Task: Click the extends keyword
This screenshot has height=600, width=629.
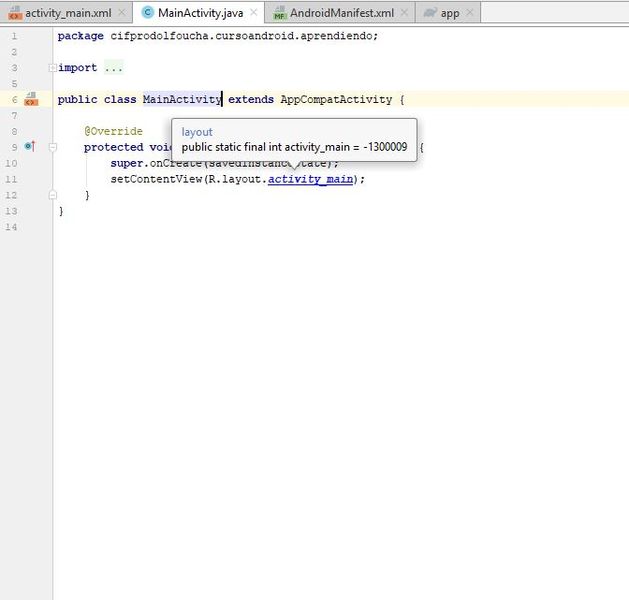Action: [x=251, y=99]
